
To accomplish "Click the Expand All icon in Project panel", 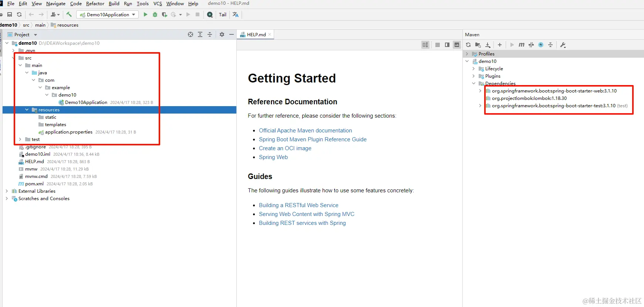I will pos(200,34).
